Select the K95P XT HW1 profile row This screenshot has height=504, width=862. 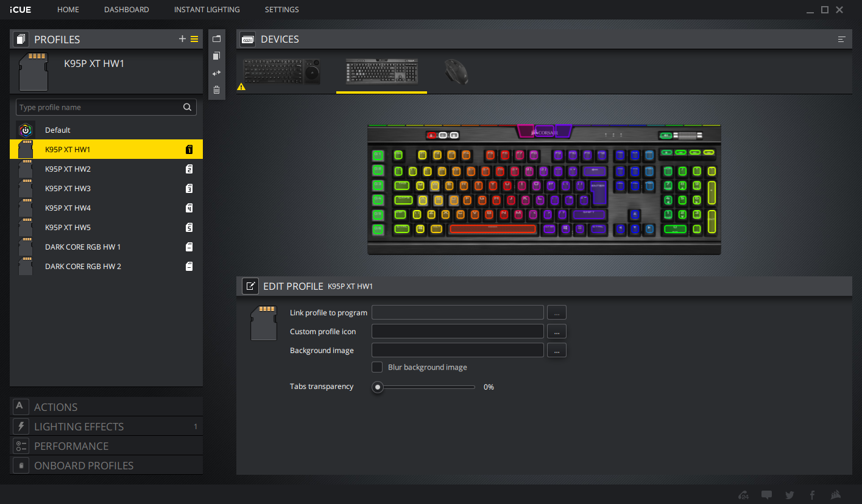(x=106, y=149)
